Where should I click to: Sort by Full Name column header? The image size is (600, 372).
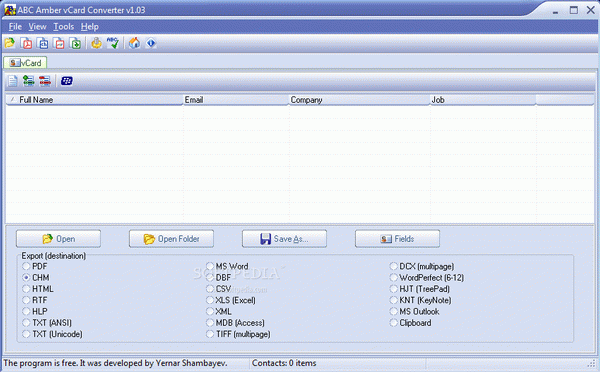[x=95, y=100]
